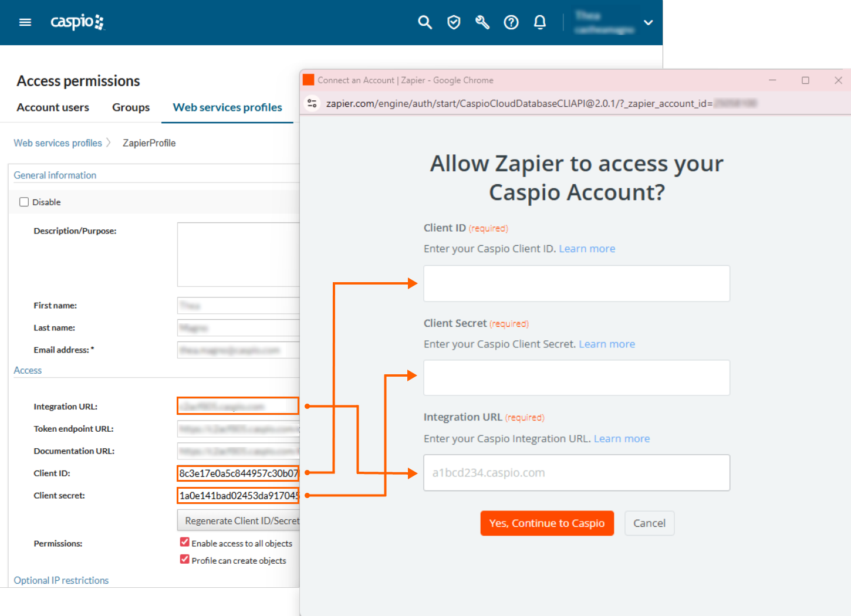
Task: Open the hamburger navigation menu
Action: [25, 22]
